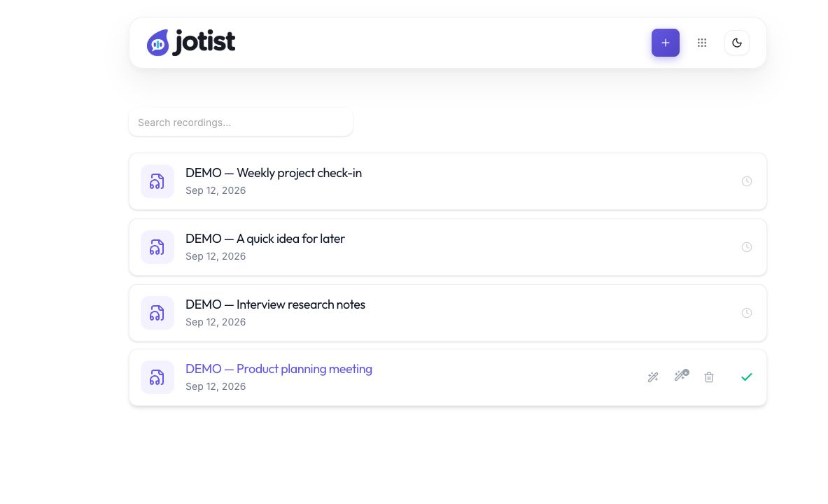Click audio file icon of Interview research notes
Image resolution: width=828 pixels, height=504 pixels.
157,313
